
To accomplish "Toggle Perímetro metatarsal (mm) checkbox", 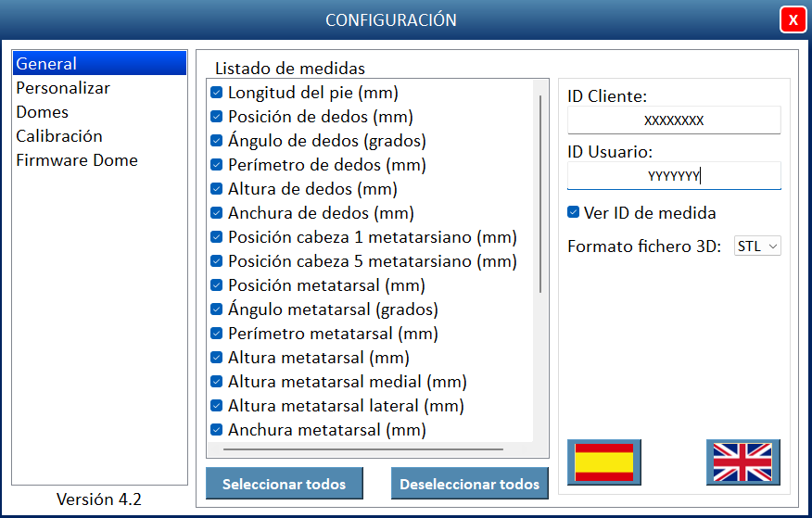I will click(216, 334).
